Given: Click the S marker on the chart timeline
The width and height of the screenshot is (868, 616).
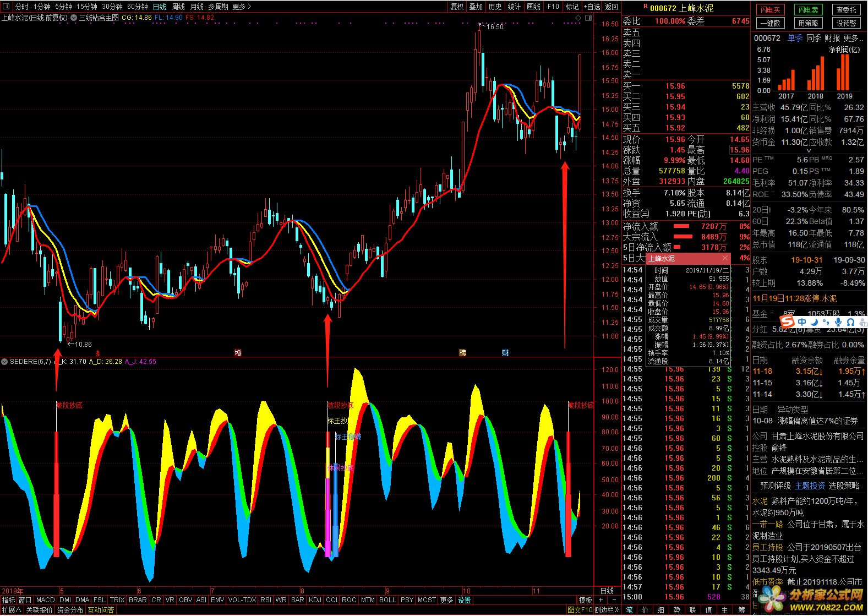Looking at the screenshot, I should tap(98, 353).
